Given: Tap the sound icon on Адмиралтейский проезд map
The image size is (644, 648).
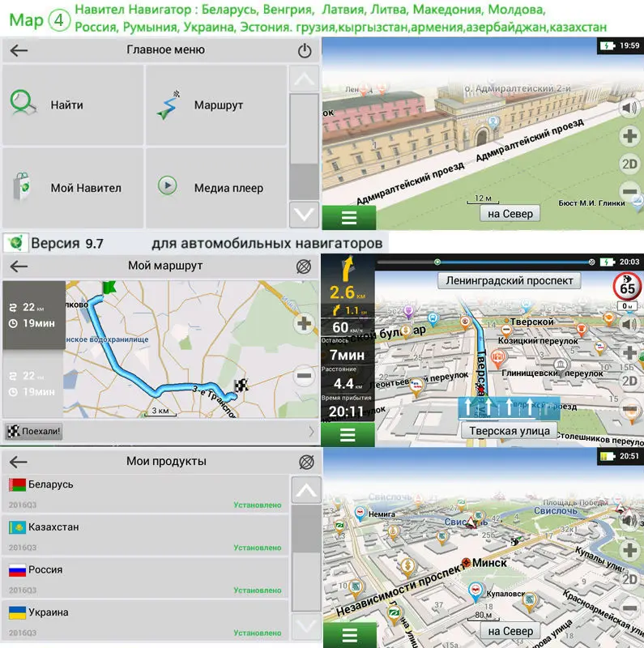Looking at the screenshot, I should coord(629,109).
